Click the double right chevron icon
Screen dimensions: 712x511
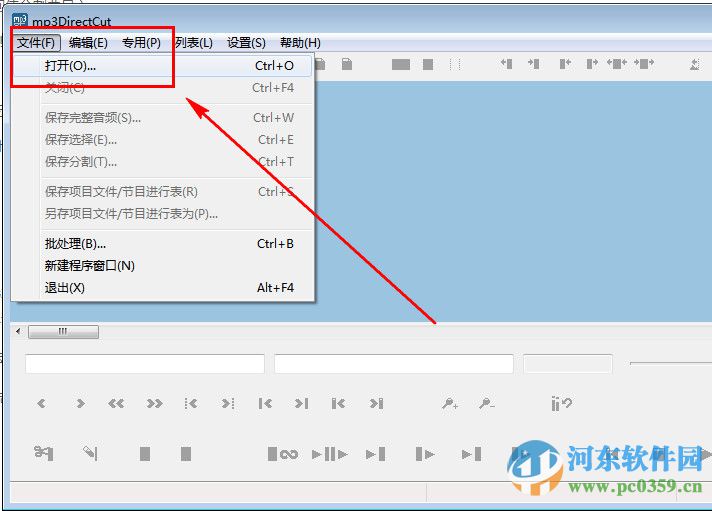click(x=154, y=403)
